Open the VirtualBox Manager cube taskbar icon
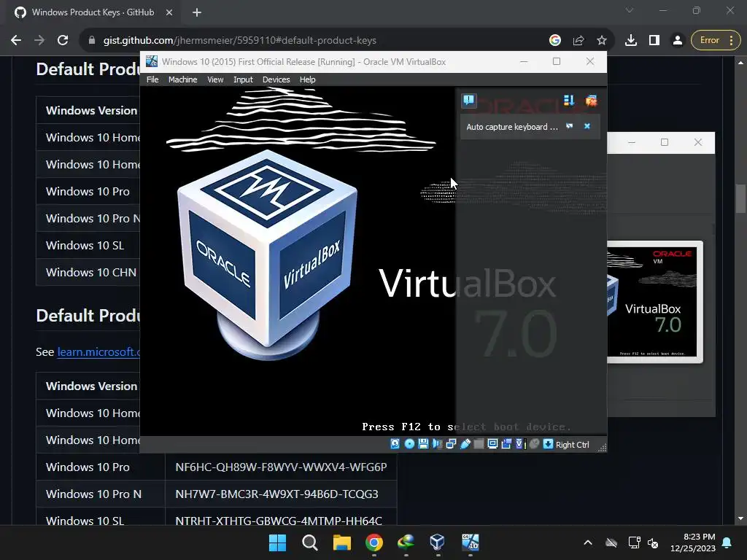Screen dimensions: 747x560 pos(438,542)
